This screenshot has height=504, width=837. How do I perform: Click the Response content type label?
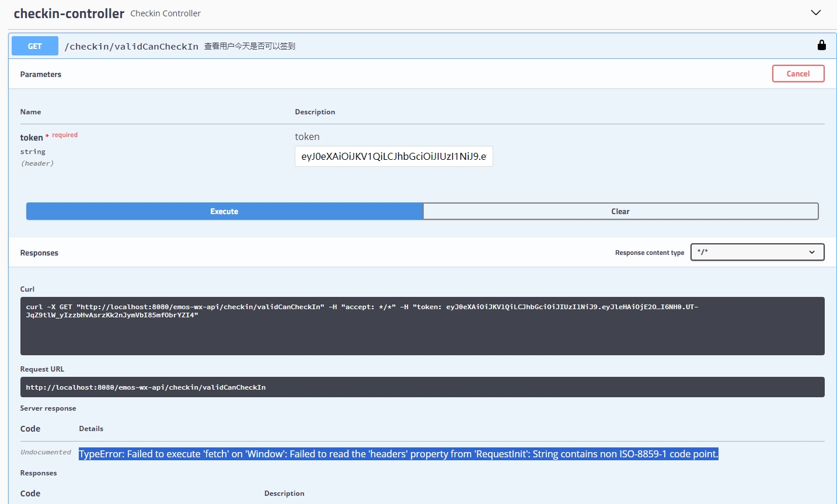tap(650, 253)
